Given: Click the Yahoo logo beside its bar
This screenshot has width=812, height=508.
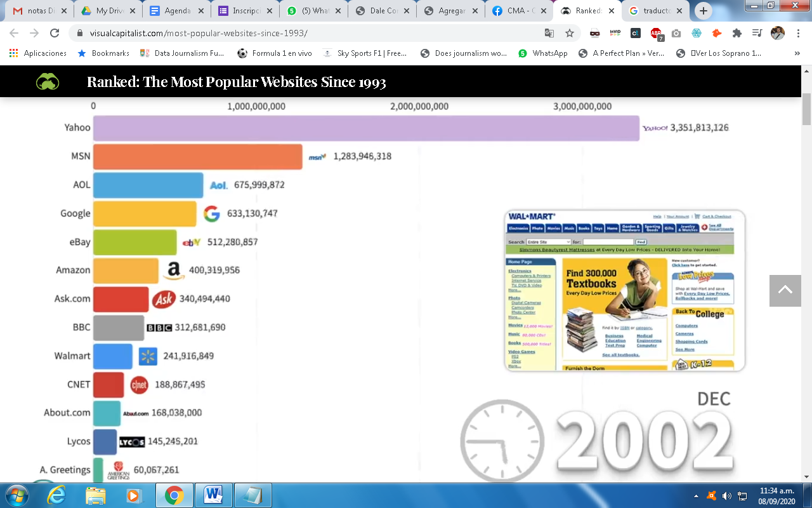Looking at the screenshot, I should click(x=655, y=128).
